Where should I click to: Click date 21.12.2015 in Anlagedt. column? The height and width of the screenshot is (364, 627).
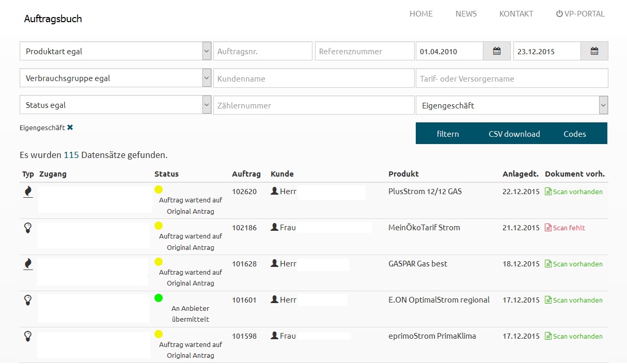[521, 228]
